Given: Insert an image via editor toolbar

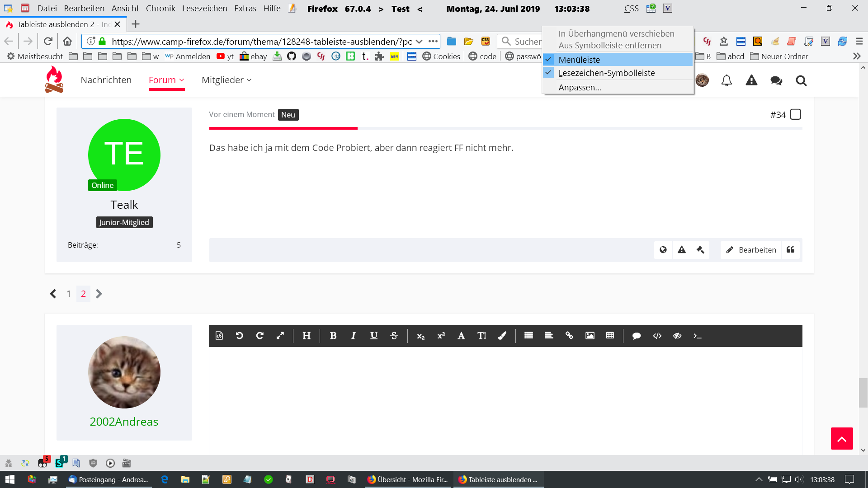Looking at the screenshot, I should pyautogui.click(x=590, y=336).
